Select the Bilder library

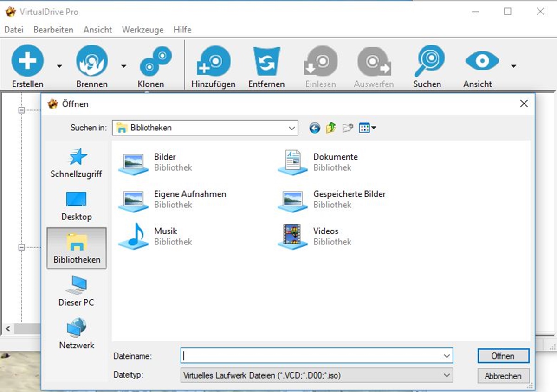pyautogui.click(x=155, y=162)
